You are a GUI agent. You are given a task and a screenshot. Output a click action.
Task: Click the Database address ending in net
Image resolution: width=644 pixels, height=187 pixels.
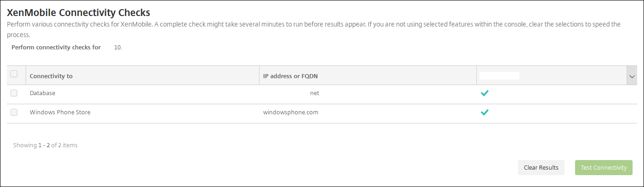point(314,93)
